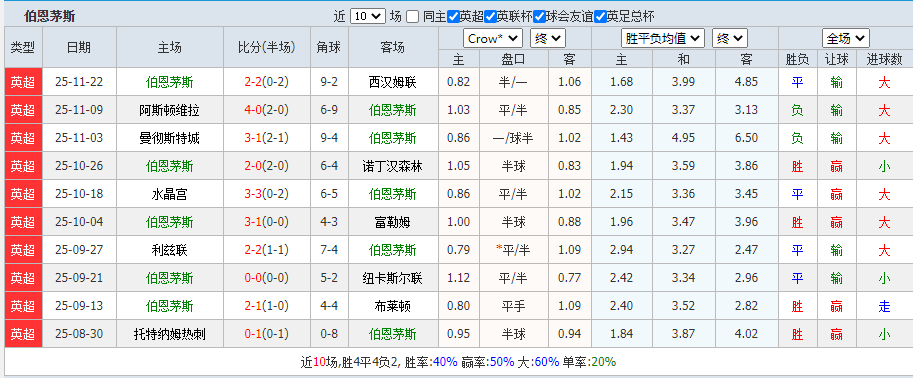Viewport: 913px width, 378px height.
Task: Click the 3-1(2-1) score against 曼彻斯特城
Action: coord(267,138)
